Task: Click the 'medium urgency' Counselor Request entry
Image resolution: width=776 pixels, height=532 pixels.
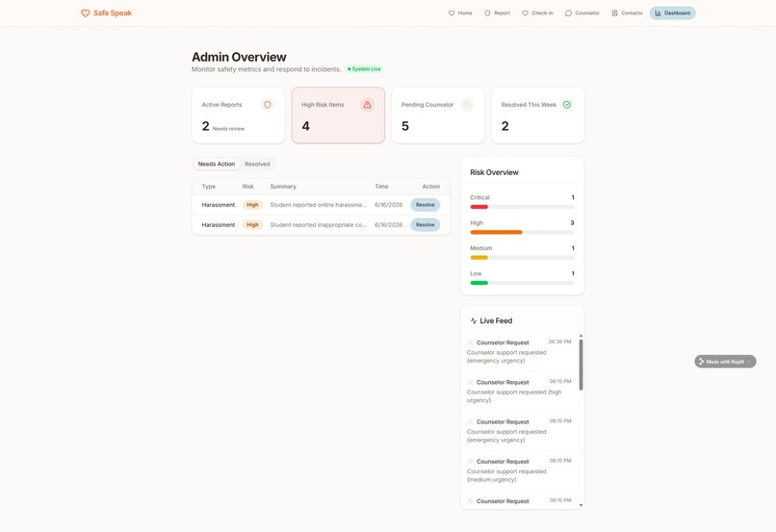Action: (x=520, y=470)
